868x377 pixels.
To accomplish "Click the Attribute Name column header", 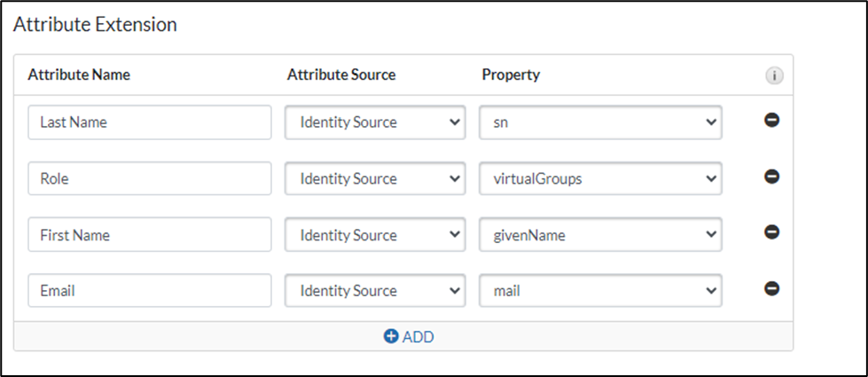I will point(79,75).
